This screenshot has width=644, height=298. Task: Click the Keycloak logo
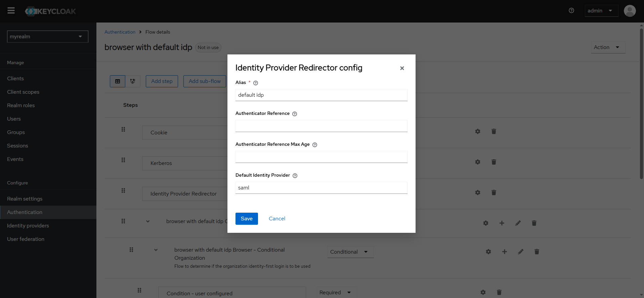click(50, 11)
